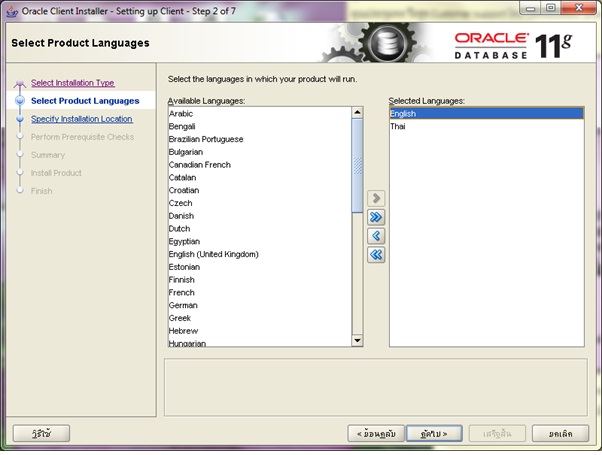
Task: Click the Cancel button at bottom right
Action: point(561,433)
